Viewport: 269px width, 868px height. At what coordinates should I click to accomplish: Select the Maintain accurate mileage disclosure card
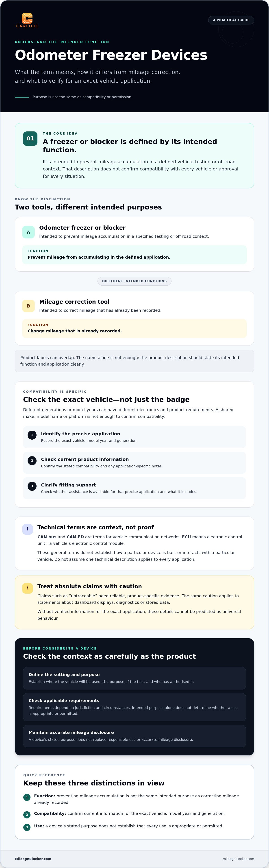coord(134,736)
